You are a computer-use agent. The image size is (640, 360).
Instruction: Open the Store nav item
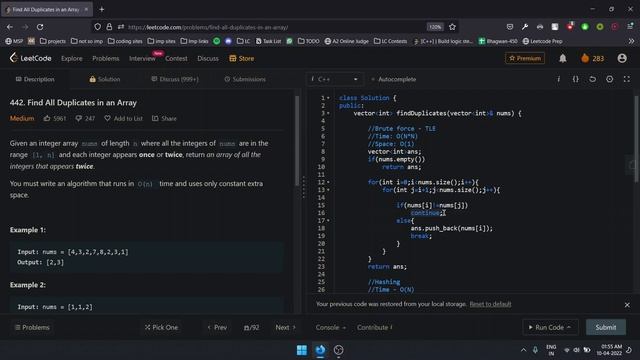242,58
